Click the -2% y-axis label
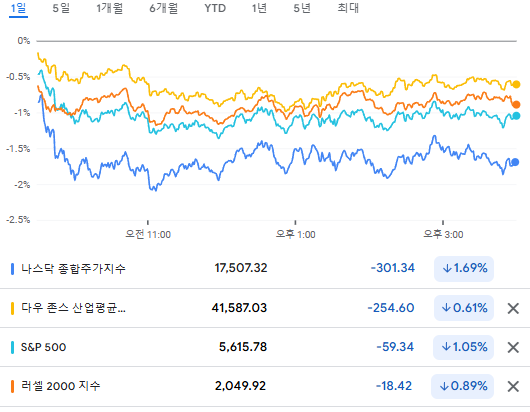The image size is (530, 412). pos(22,185)
